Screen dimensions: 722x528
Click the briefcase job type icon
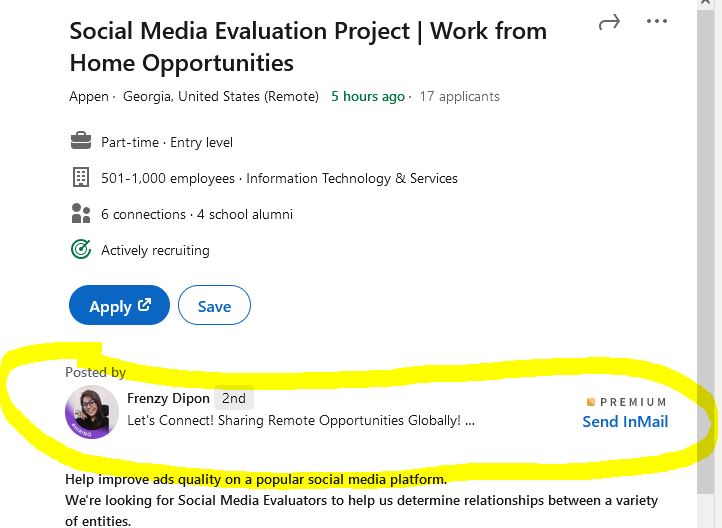pyautogui.click(x=81, y=141)
